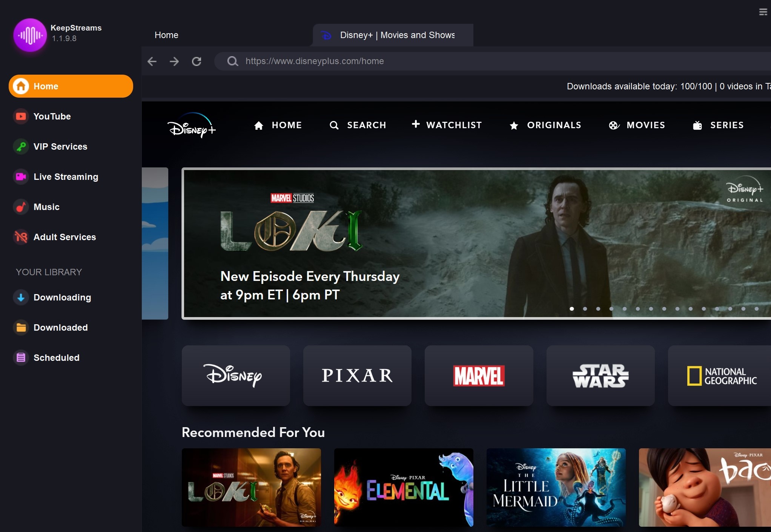The height and width of the screenshot is (532, 771).
Task: Click the KeepStreams home icon
Action: click(20, 86)
